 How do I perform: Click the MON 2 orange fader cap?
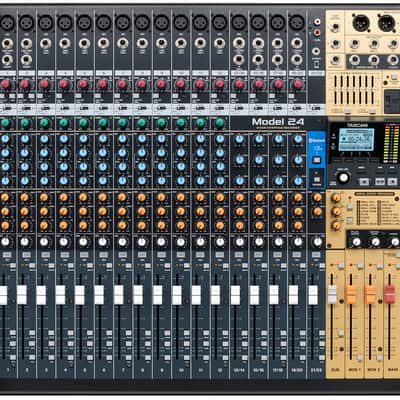[x=370, y=295]
